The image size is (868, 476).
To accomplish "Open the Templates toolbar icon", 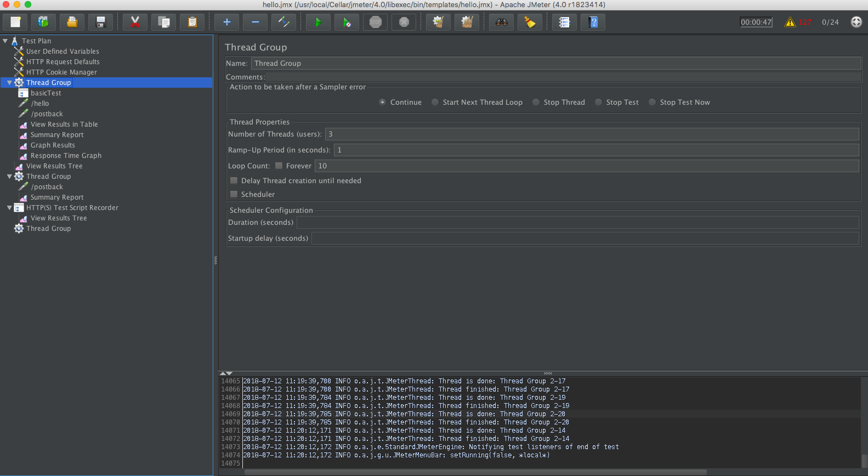I will pyautogui.click(x=44, y=22).
